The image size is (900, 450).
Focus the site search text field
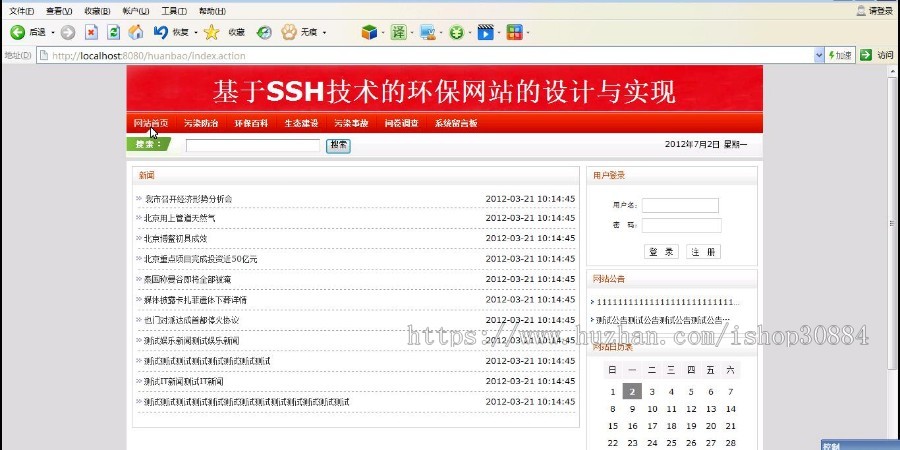tap(253, 145)
